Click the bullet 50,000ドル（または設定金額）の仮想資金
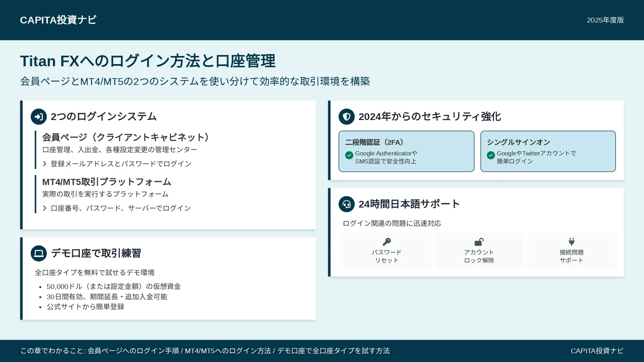Image resolution: width=644 pixels, height=362 pixels. [114, 286]
